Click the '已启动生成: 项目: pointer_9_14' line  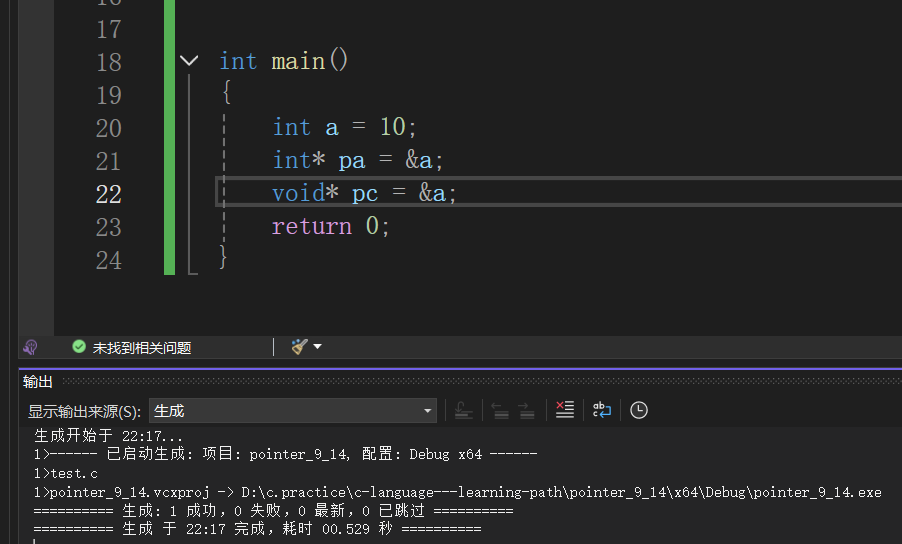click(x=285, y=454)
